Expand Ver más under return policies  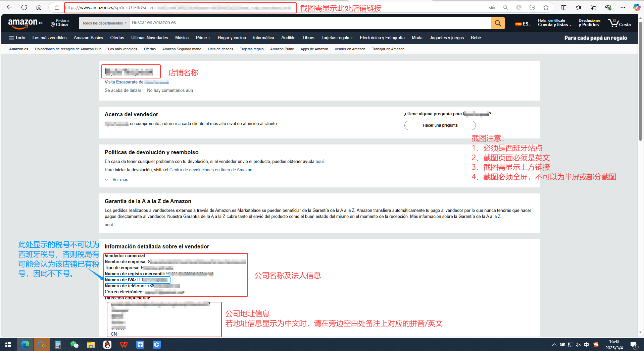tap(120, 180)
